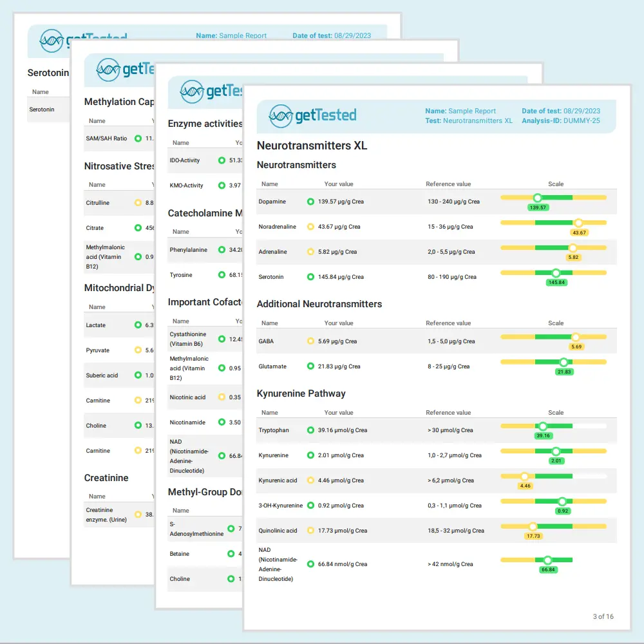Click the Adrenaline scale handle
The height and width of the screenshot is (644, 644).
[x=573, y=248]
